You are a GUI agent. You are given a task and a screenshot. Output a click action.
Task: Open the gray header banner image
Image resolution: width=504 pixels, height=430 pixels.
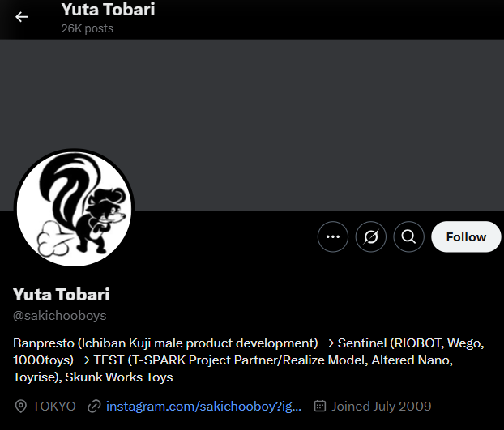(252, 126)
